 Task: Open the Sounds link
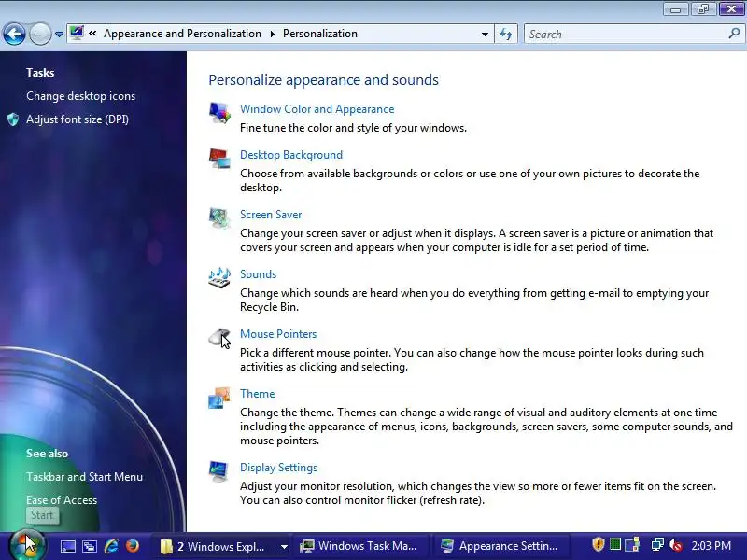coord(259,274)
